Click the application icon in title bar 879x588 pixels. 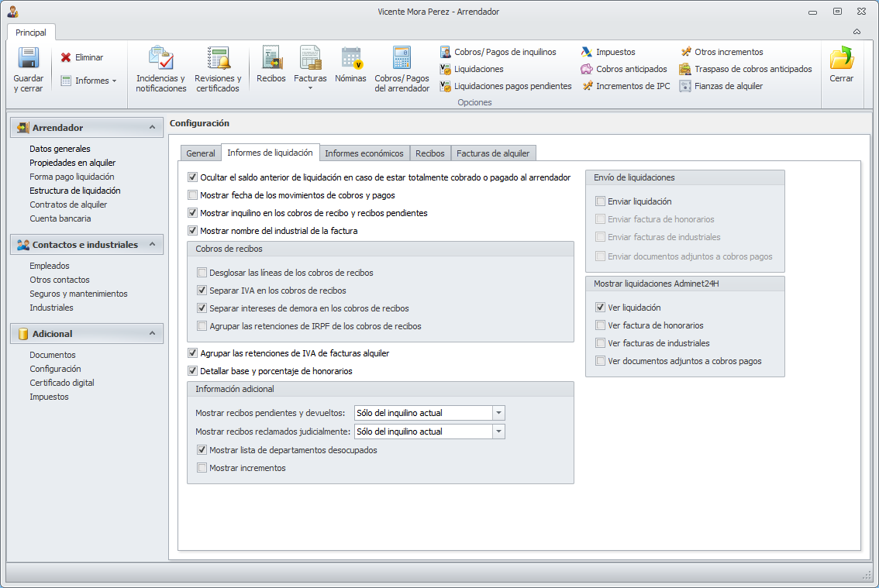[13, 11]
